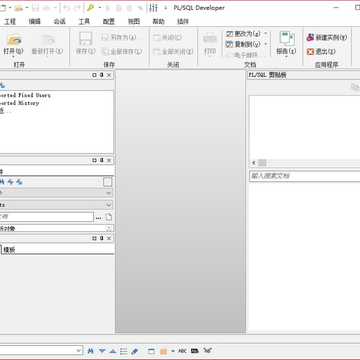Viewport: 360px width, 360px height.
Task: Expand the arrow next to 更改为(G)
Action: [x=266, y=34]
